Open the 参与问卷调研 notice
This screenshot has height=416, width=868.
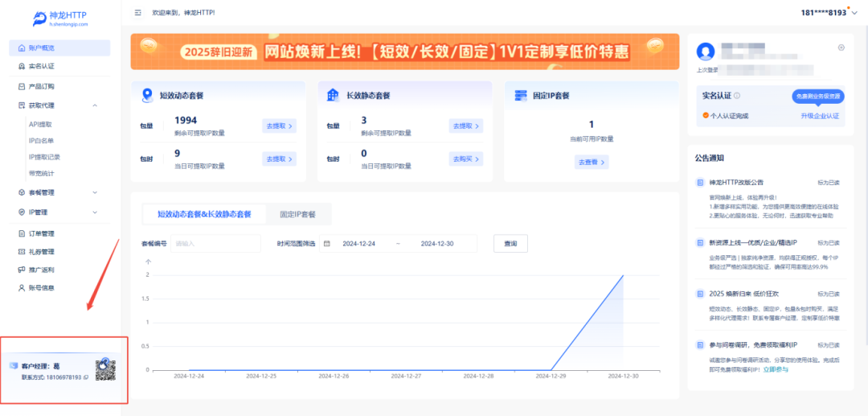[753, 344]
